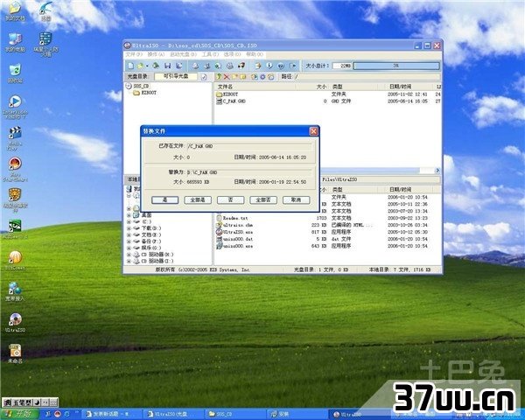Click the 否 (No) button in replace dialog

click(x=230, y=200)
